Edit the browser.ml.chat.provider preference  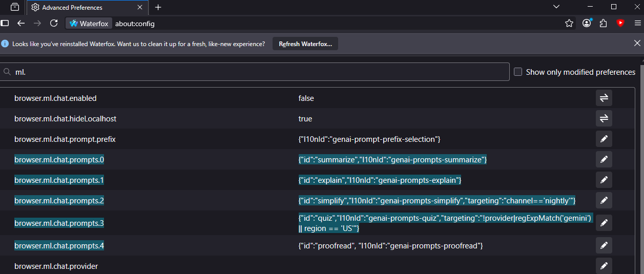604,266
